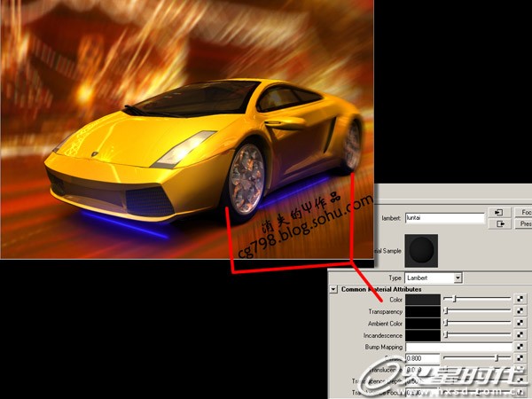This screenshot has width=532, height=399.
Task: Click the Color map checker button
Action: click(520, 300)
